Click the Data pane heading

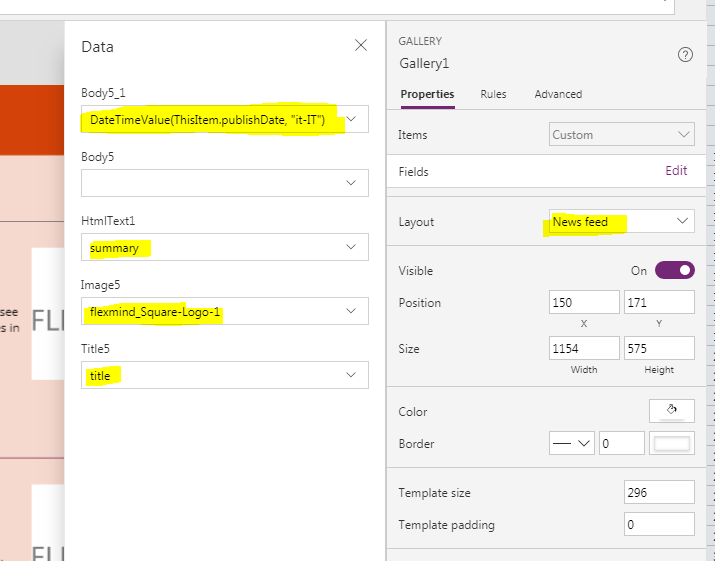[97, 47]
